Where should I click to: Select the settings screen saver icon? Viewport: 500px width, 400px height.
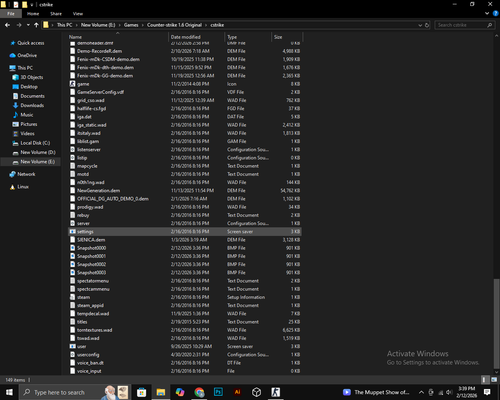click(72, 231)
